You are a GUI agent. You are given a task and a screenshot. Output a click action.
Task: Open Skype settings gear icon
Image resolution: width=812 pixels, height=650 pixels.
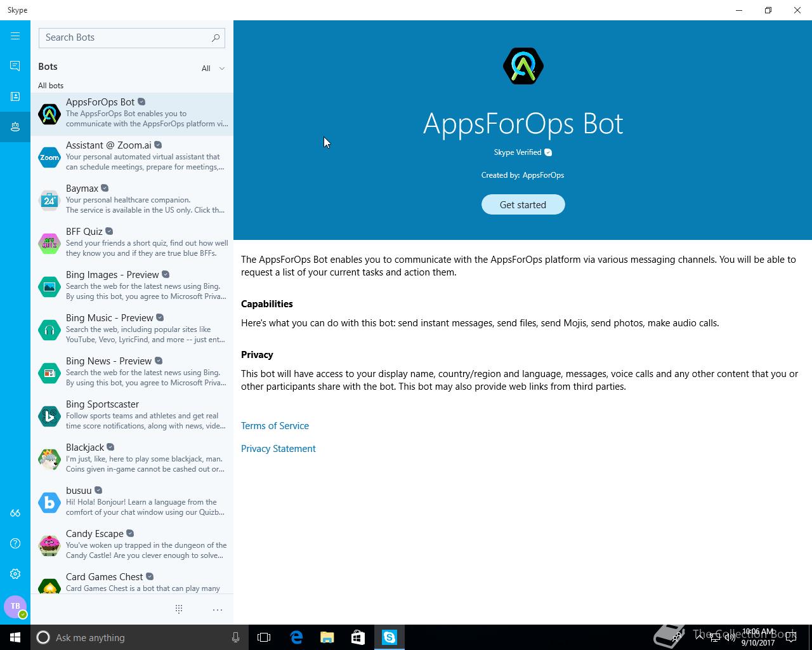coord(15,574)
